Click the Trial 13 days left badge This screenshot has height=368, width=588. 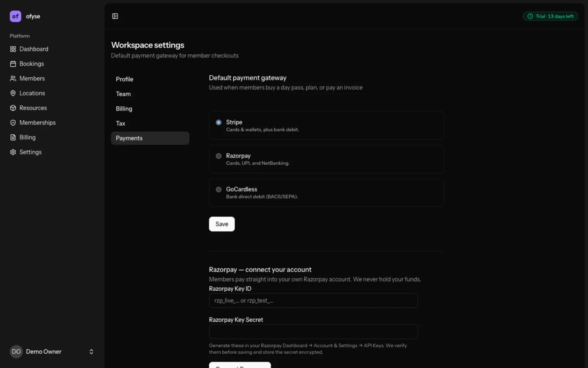[551, 16]
